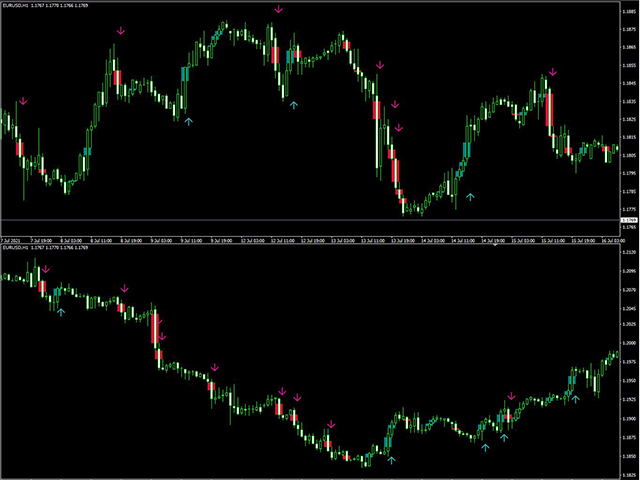The height and width of the screenshot is (480, 640).
Task: Select price label 1.1850 on lower chart axis
Action: tap(629, 456)
